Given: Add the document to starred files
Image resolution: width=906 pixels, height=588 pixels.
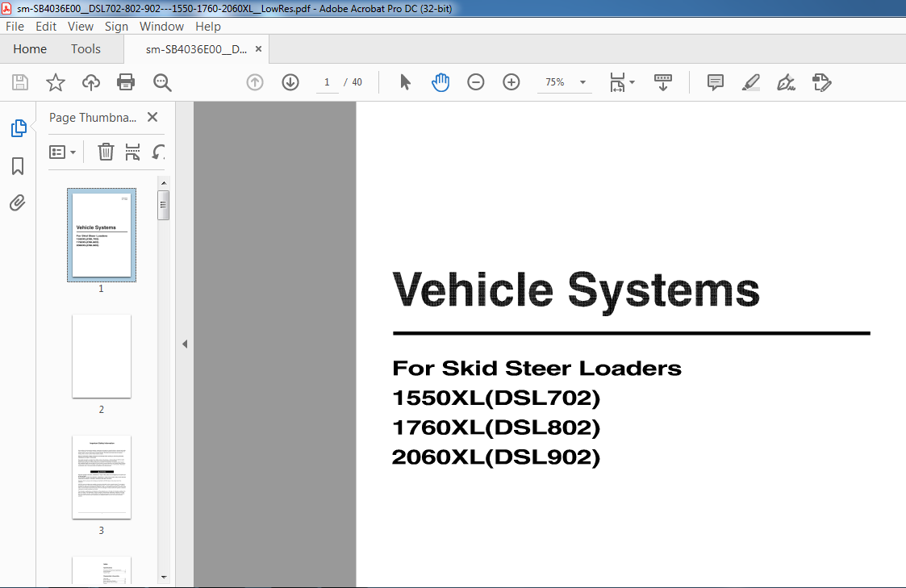Looking at the screenshot, I should [x=56, y=82].
